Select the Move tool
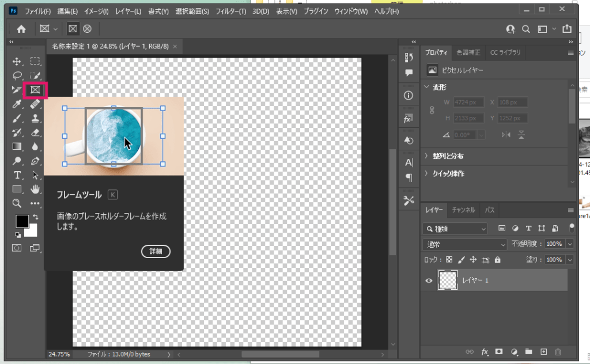The image size is (590, 364). tap(17, 62)
